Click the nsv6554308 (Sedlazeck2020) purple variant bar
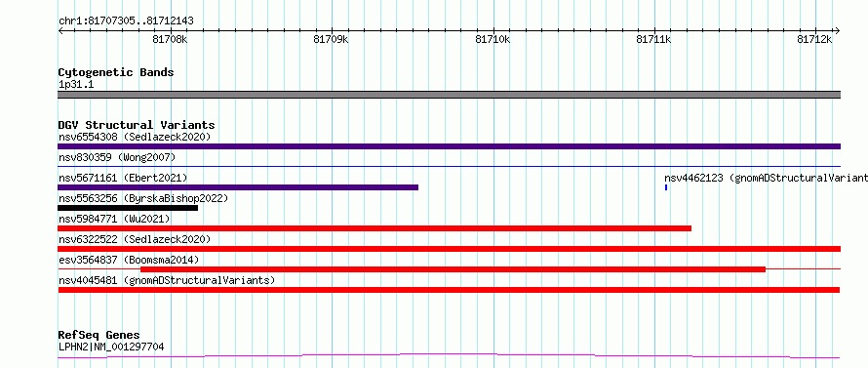868x368 pixels. tap(449, 146)
